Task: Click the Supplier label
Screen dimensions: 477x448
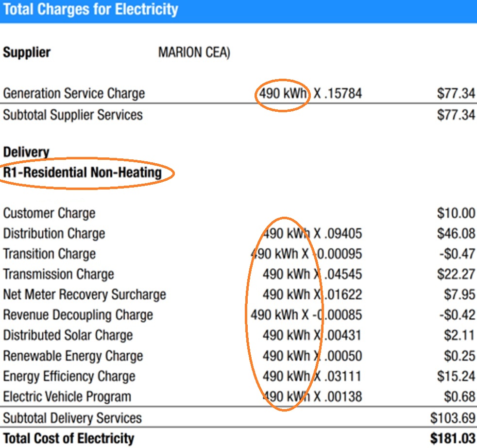Action: 27,52
